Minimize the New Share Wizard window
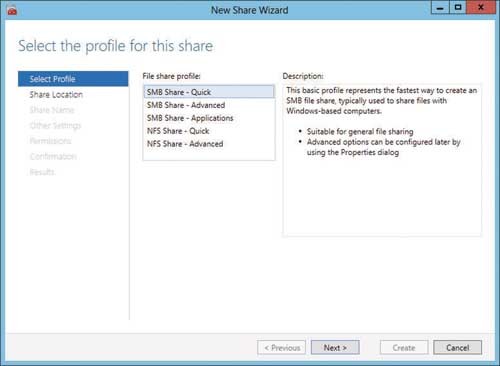The image size is (500, 366). 440,7
